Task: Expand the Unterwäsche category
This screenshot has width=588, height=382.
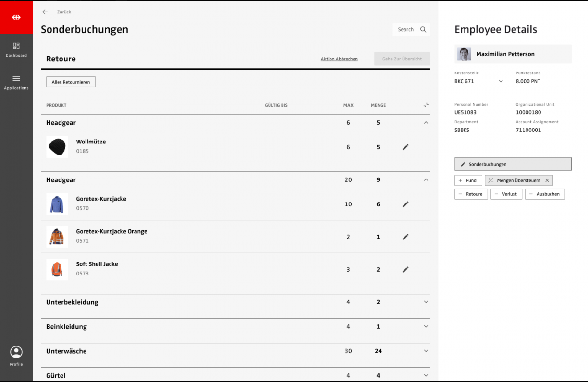Action: pos(426,351)
